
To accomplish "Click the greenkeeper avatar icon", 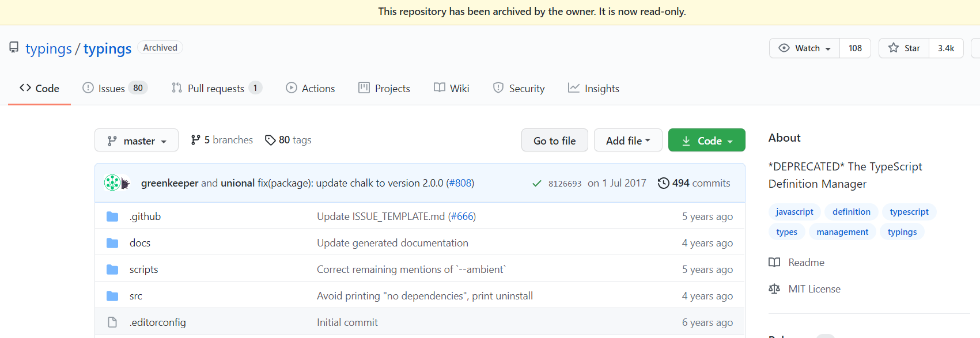I will point(112,183).
